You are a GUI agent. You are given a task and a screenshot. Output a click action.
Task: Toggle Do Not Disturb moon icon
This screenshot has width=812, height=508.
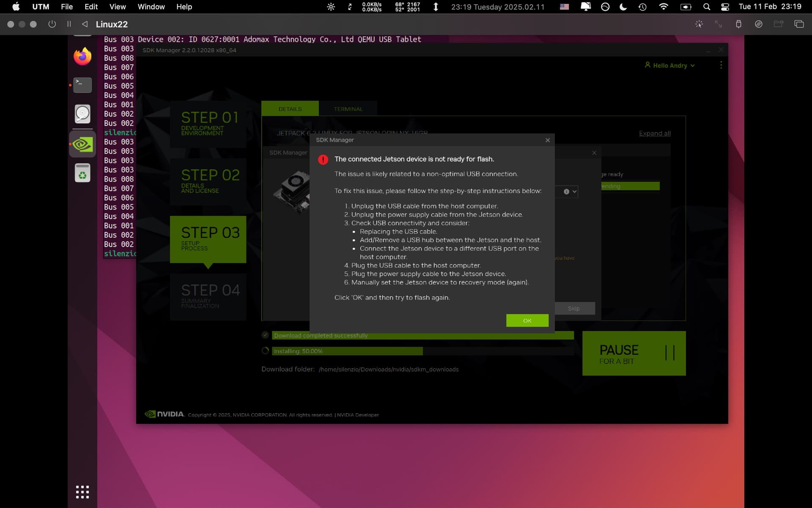point(623,7)
